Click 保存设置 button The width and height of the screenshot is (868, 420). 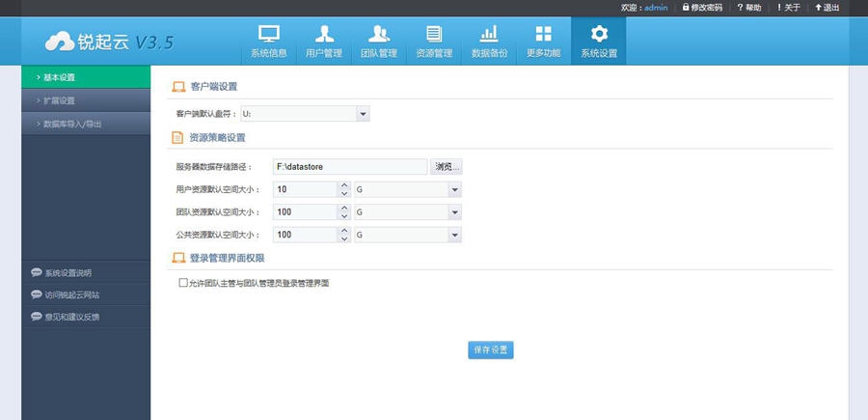491,350
